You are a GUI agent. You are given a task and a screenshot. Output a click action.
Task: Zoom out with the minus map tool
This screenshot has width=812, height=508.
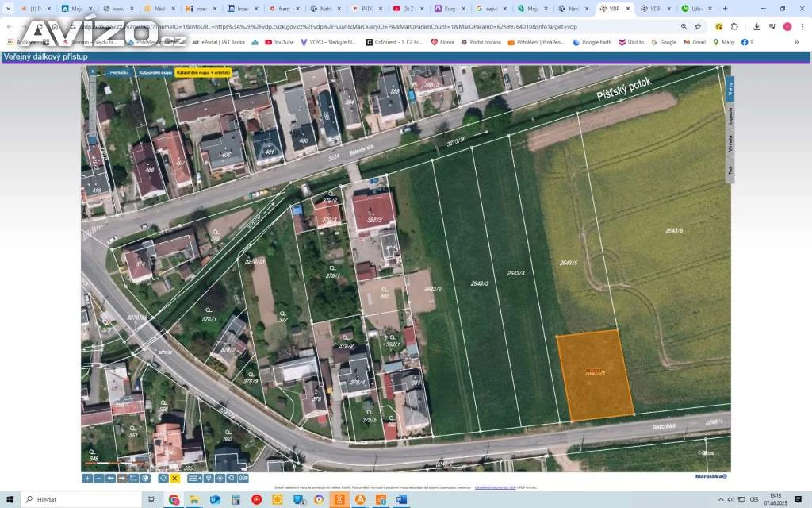pos(99,479)
